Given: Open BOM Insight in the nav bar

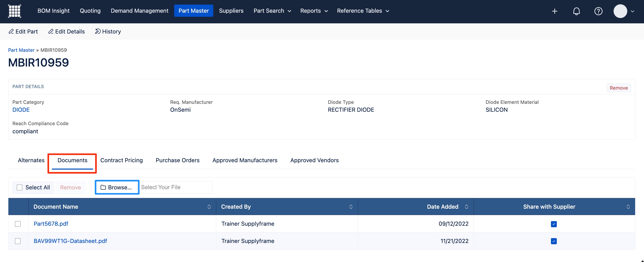Looking at the screenshot, I should click(x=53, y=11).
